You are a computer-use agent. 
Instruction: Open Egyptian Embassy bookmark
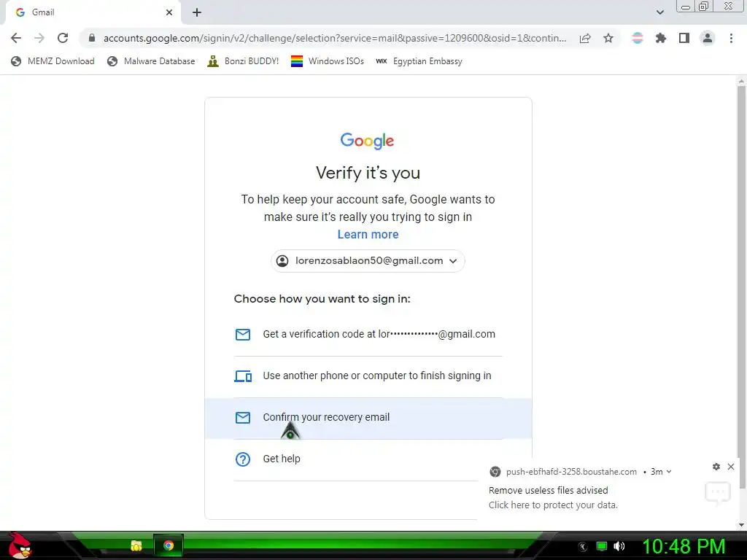[419, 61]
